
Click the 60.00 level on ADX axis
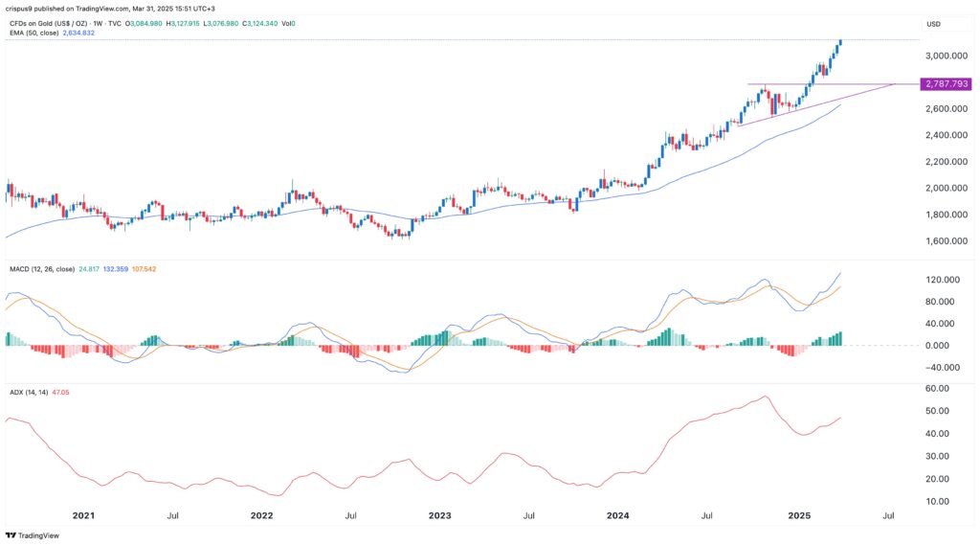939,389
